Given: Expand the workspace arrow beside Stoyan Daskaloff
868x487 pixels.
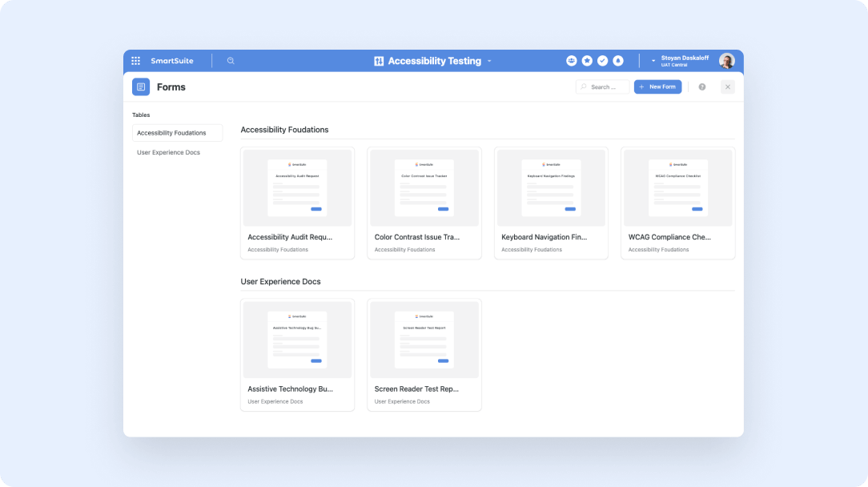Looking at the screenshot, I should point(653,61).
